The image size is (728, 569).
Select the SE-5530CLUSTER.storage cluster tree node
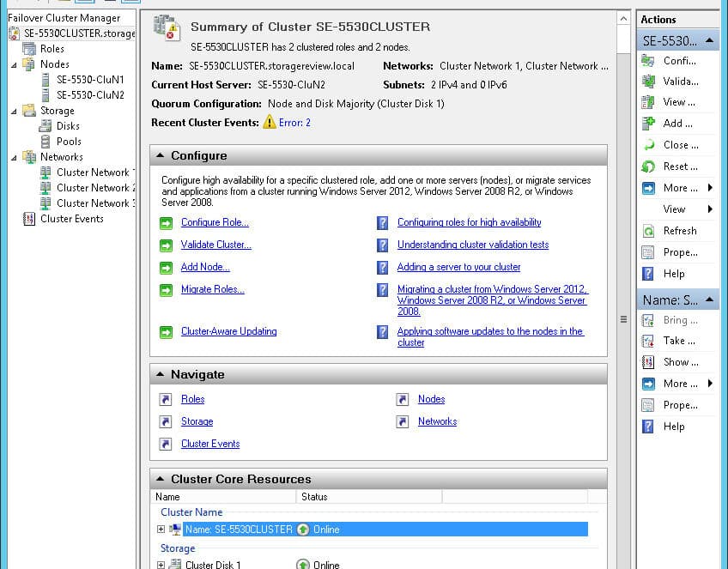(x=79, y=33)
